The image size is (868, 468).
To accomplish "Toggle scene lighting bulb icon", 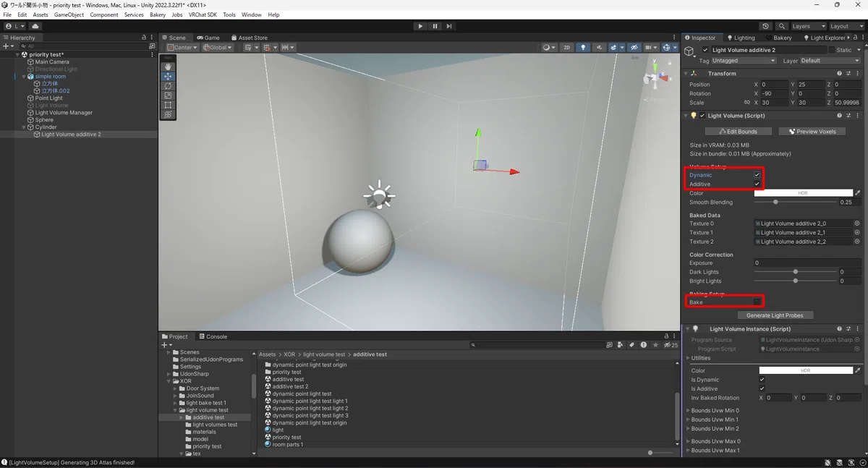I will [x=582, y=48].
